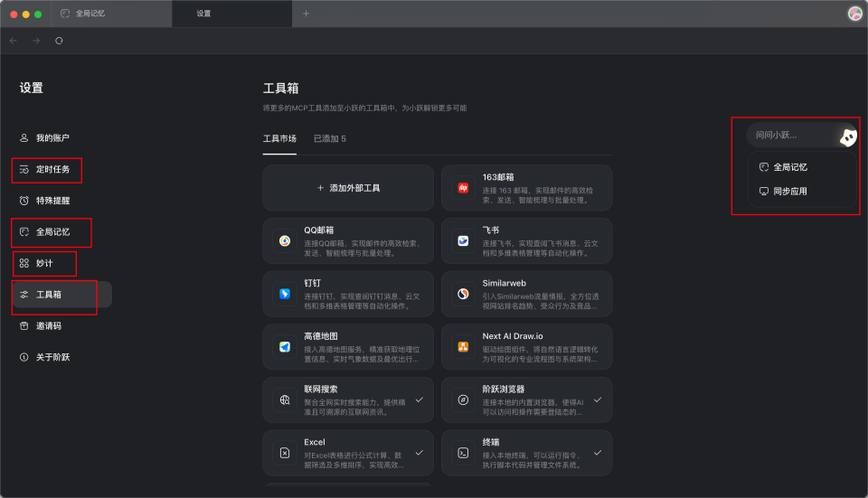Click 高德地图 title text
This screenshot has height=498, width=868.
tap(320, 336)
